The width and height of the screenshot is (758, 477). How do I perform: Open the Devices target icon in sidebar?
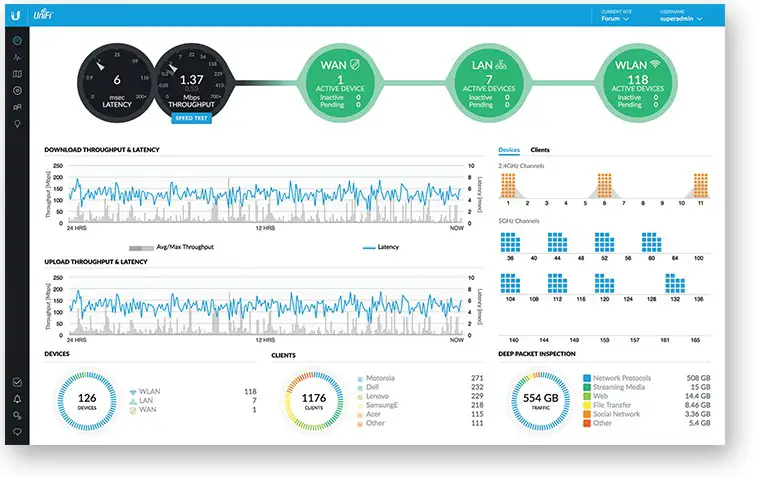17,90
